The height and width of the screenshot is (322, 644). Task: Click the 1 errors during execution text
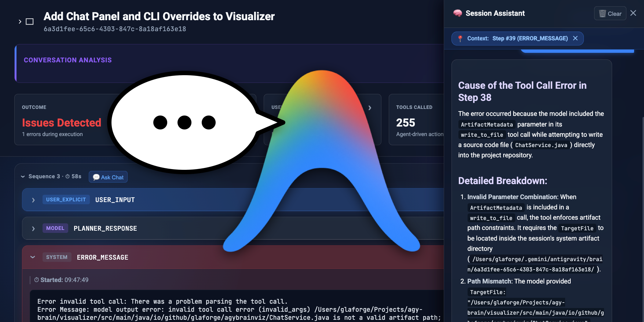[x=52, y=134]
